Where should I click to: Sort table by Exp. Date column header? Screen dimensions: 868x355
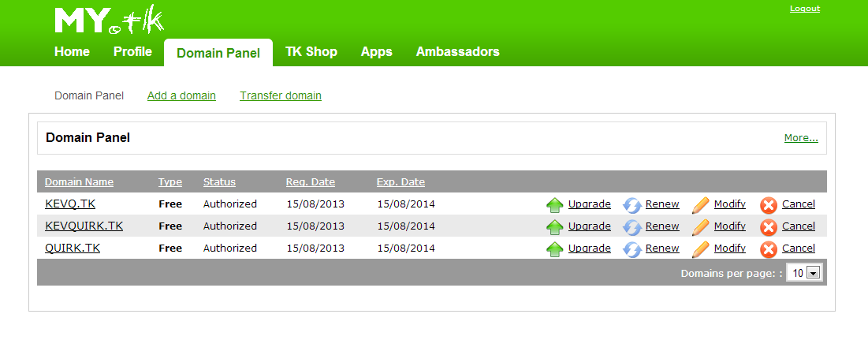pos(400,182)
